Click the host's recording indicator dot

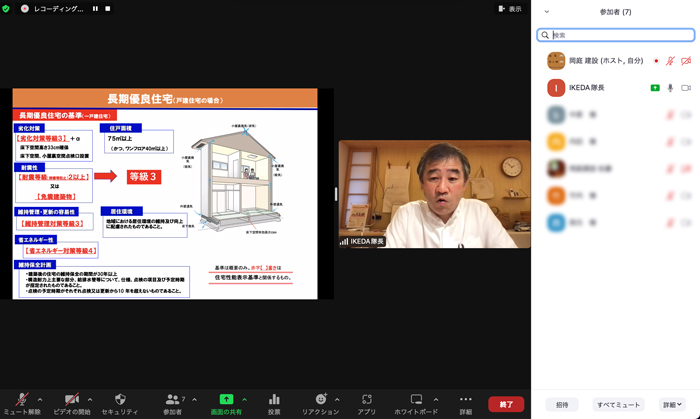[x=656, y=61]
